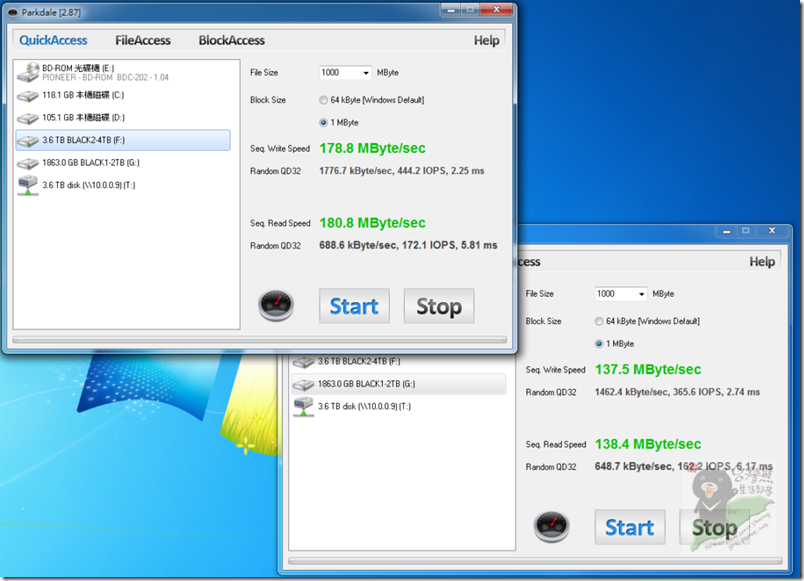This screenshot has height=581, width=804.
Task: Minimize the back Parkdale window
Action: (727, 231)
